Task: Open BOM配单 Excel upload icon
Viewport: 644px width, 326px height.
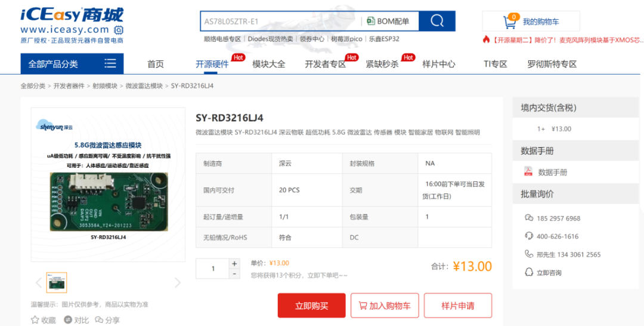Action: (x=371, y=21)
